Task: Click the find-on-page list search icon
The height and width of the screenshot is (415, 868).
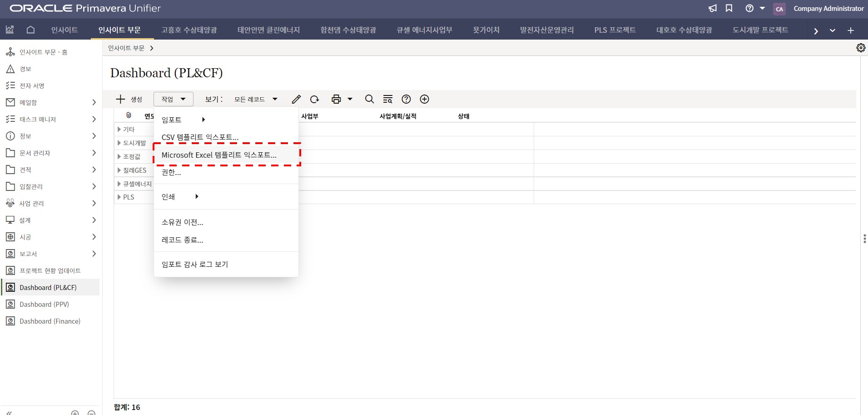Action: (x=387, y=99)
